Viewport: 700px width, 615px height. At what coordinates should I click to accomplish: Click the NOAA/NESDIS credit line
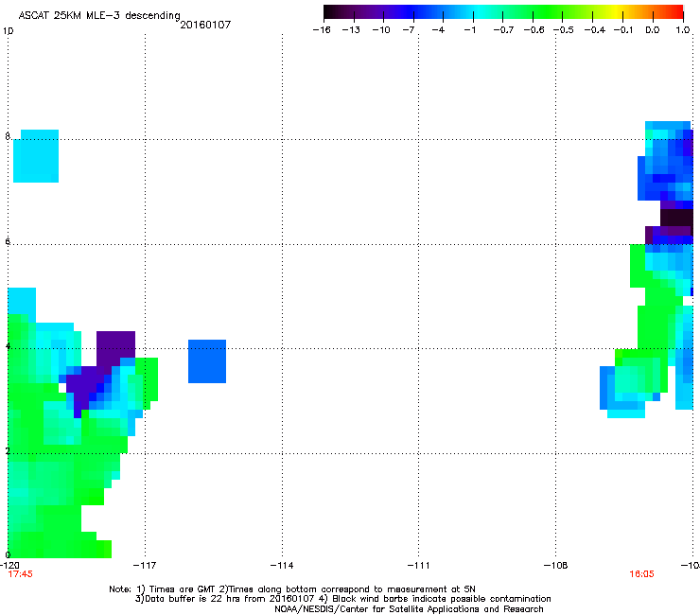pyautogui.click(x=409, y=609)
